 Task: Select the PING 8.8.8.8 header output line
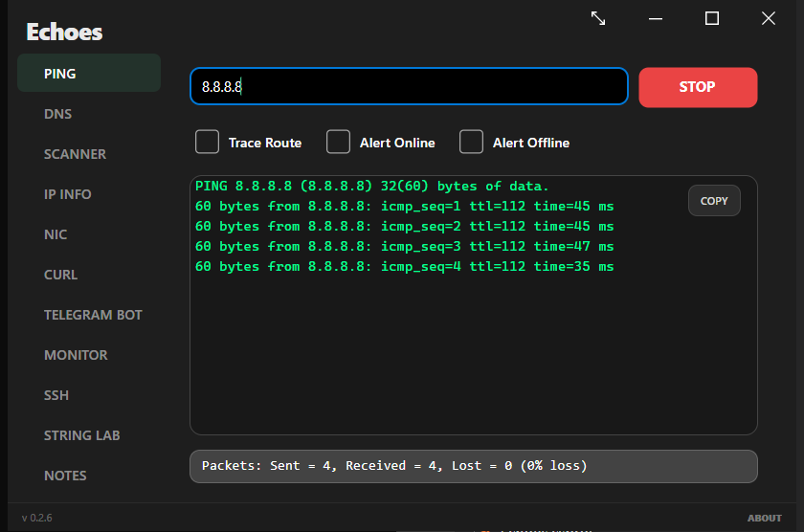(x=371, y=186)
